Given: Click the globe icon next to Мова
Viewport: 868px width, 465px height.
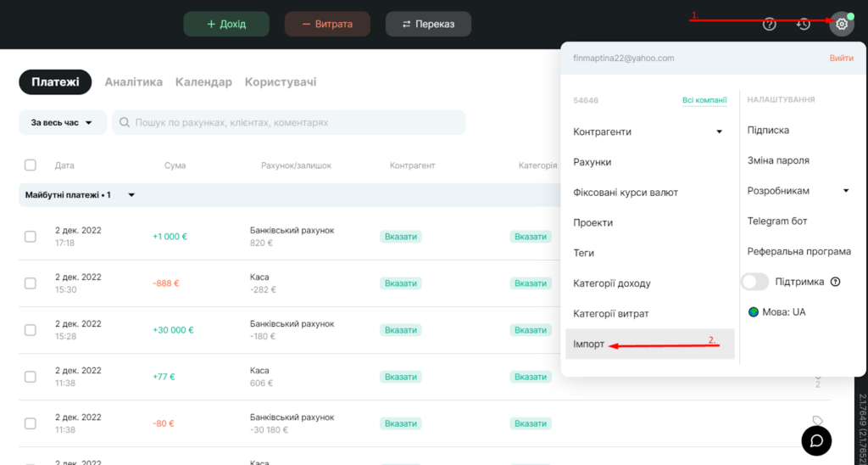Looking at the screenshot, I should (x=754, y=312).
